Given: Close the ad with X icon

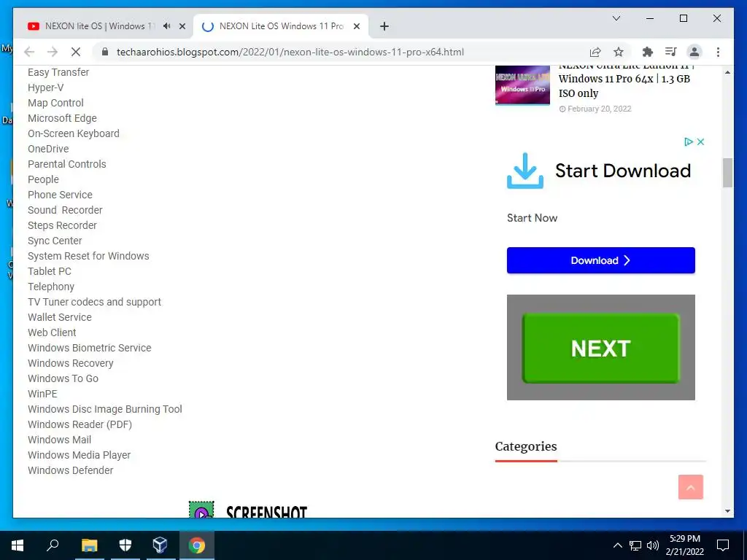Looking at the screenshot, I should [x=700, y=142].
